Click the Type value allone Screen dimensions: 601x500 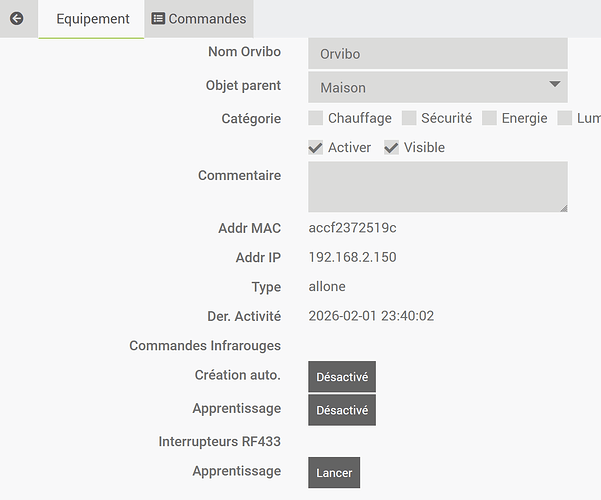click(327, 287)
